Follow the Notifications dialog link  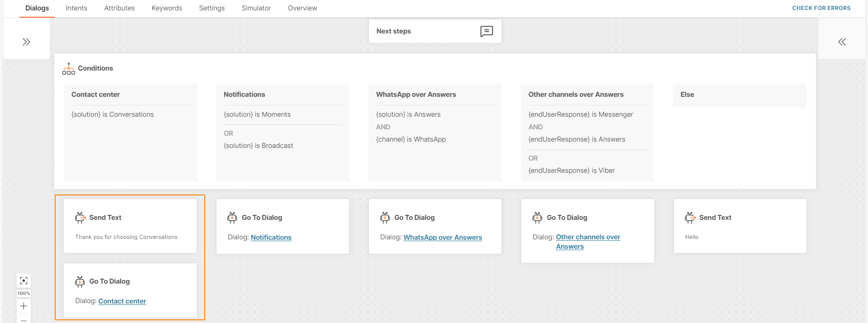[x=271, y=237]
